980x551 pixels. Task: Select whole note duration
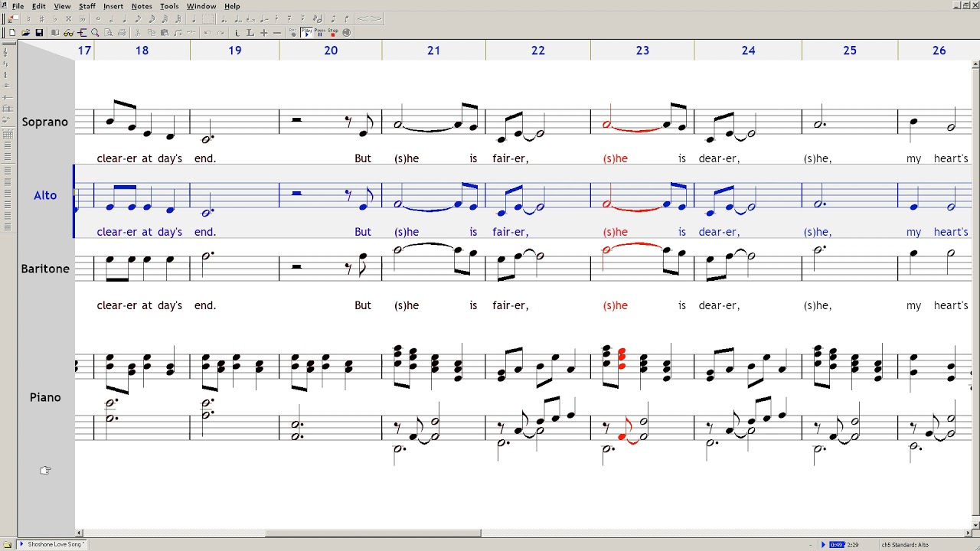tap(98, 18)
